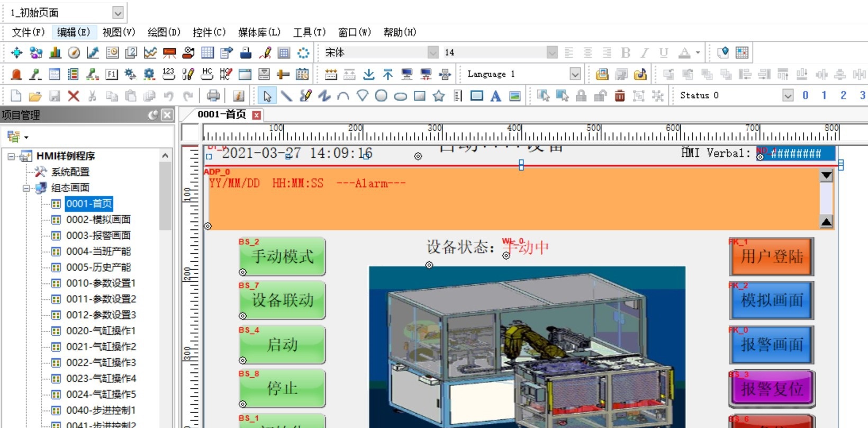Open the 宋体 font dropdown
This screenshot has height=428, width=868.
tap(433, 52)
